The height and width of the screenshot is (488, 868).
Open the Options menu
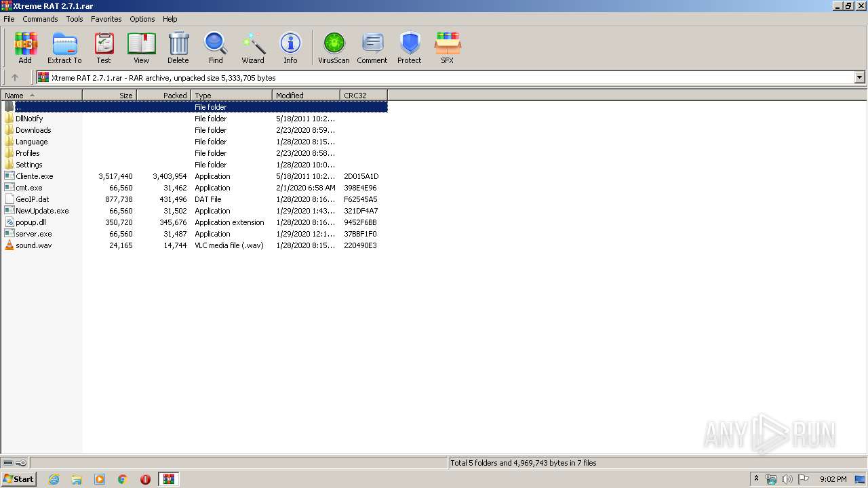(142, 19)
